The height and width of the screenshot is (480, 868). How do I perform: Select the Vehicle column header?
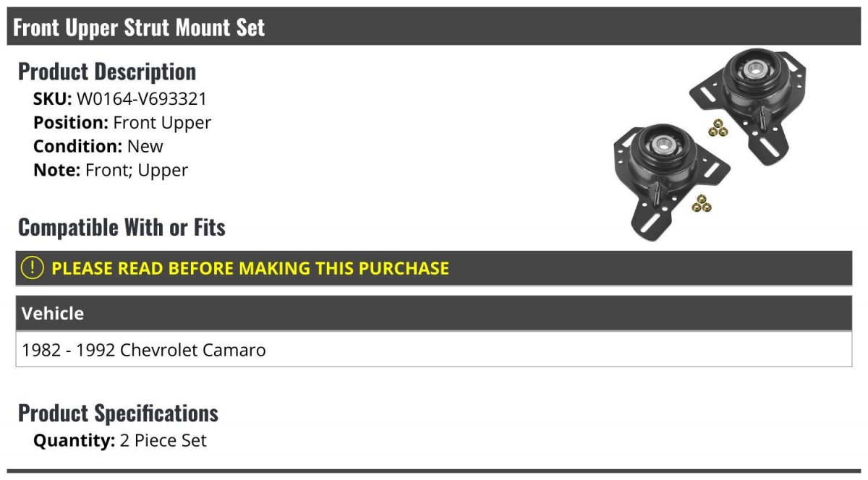pyautogui.click(x=434, y=314)
